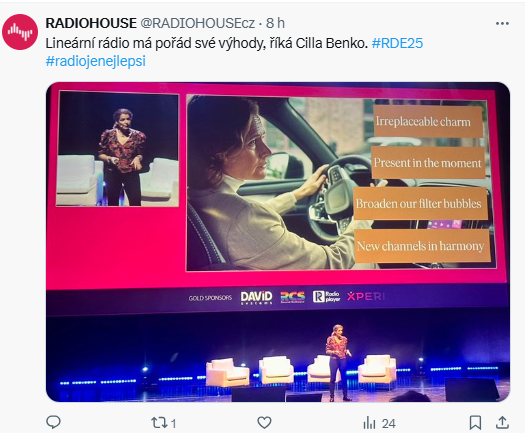Open the RADIOHOUSE profile avatar
Screen dimensions: 525x433
coord(20,32)
